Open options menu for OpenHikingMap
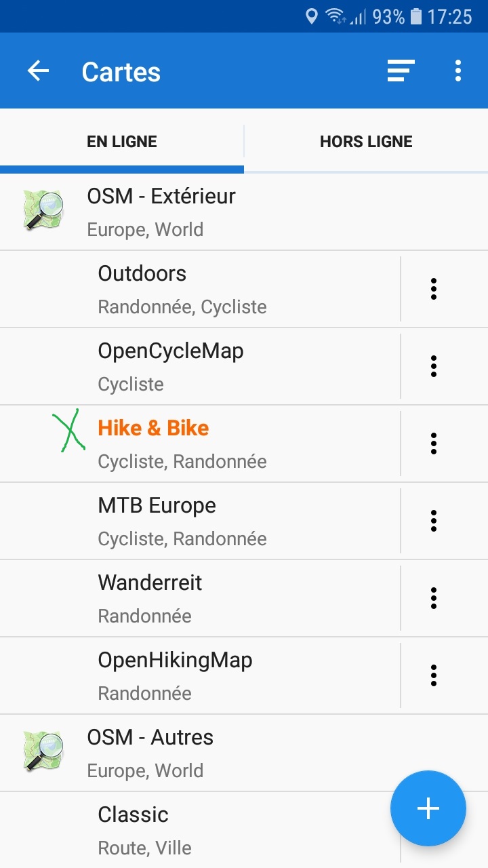The width and height of the screenshot is (488, 868). [x=434, y=675]
